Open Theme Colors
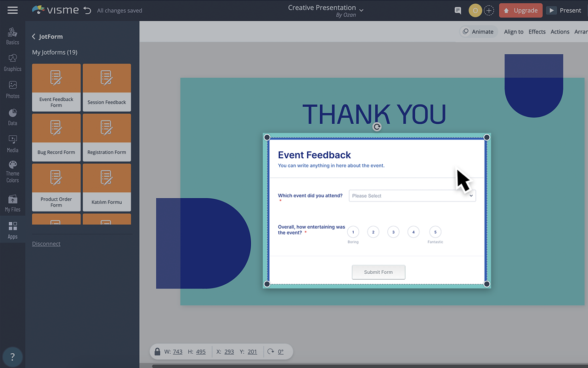Image resolution: width=588 pixels, height=368 pixels. coord(12,171)
